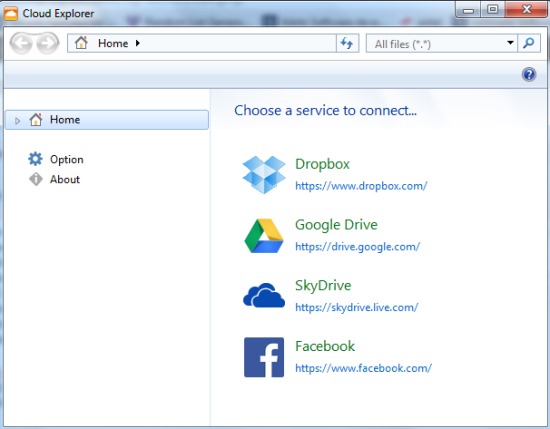Click the house icon beside Home in the sidebar
Image resolution: width=550 pixels, height=429 pixels.
36,120
